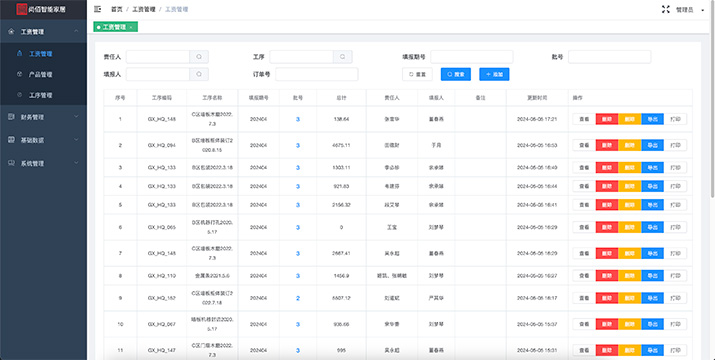Click the yellow button in row 2 (GX_HQ_094)
The width and height of the screenshot is (715, 360).
coord(630,145)
